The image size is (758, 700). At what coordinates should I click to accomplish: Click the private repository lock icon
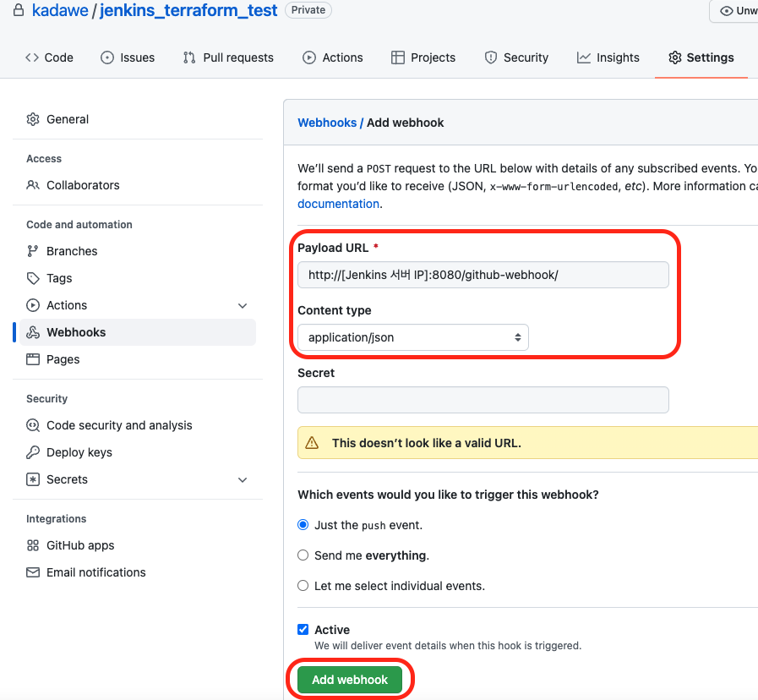[x=19, y=9]
